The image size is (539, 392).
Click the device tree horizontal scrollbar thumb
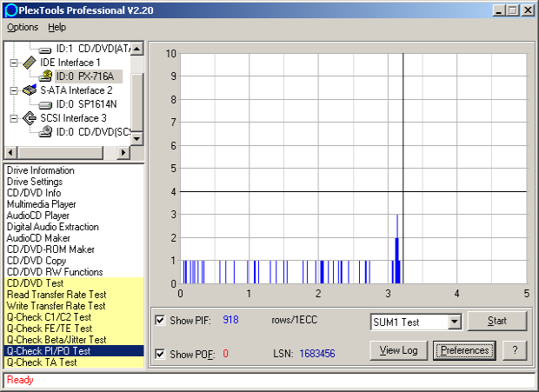(x=60, y=152)
